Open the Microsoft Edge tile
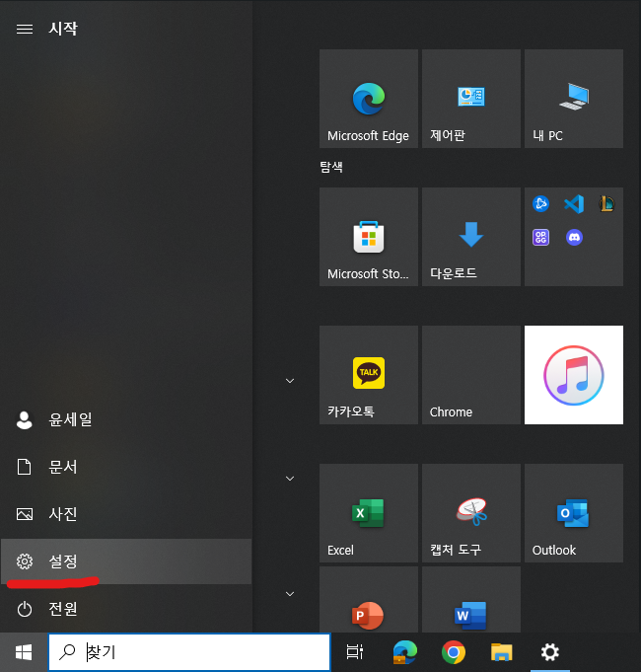641x672 pixels. point(369,99)
